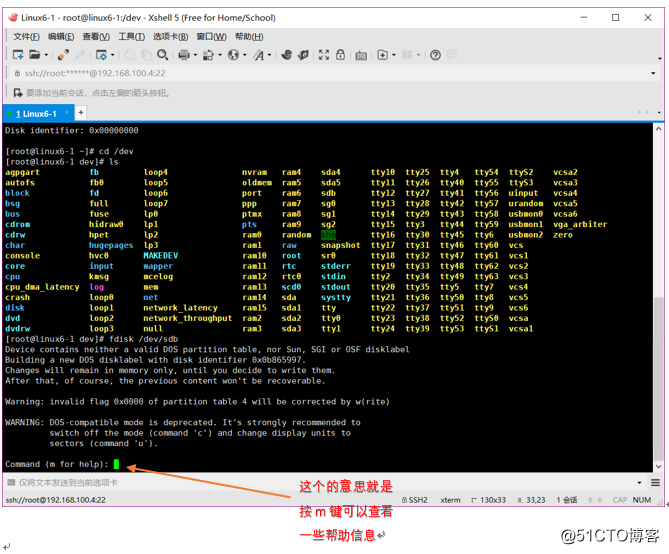This screenshot has height=554, width=669.
Task: Expand the open folder dropdown arrow
Action: click(x=46, y=55)
